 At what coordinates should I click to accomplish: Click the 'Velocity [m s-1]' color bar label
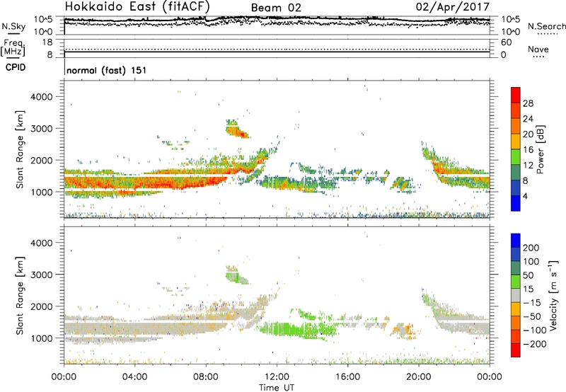[553, 295]
